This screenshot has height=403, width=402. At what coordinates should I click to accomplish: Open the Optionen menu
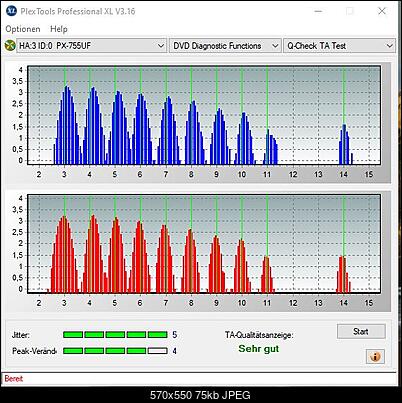pyautogui.click(x=23, y=29)
